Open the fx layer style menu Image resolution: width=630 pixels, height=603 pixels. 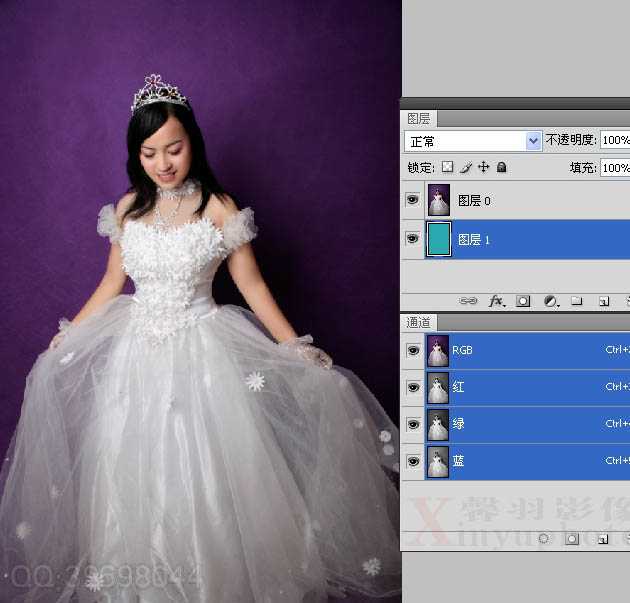point(496,300)
